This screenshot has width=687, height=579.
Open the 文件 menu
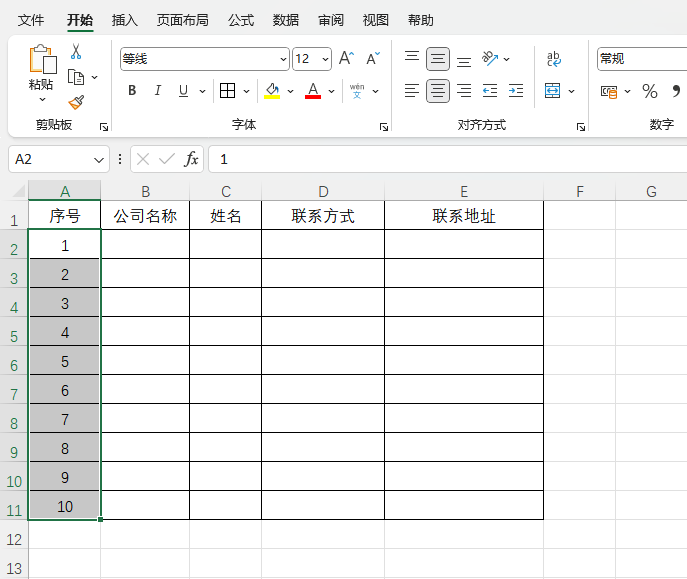click(31, 20)
